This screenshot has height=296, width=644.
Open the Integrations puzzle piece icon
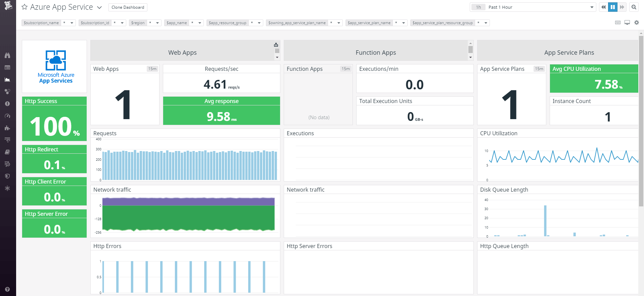pos(7,128)
